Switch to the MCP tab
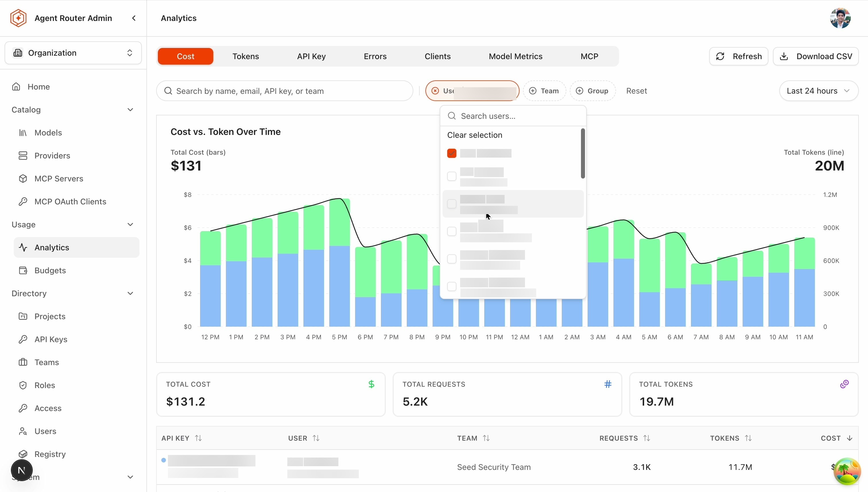This screenshot has width=868, height=492. [x=589, y=56]
